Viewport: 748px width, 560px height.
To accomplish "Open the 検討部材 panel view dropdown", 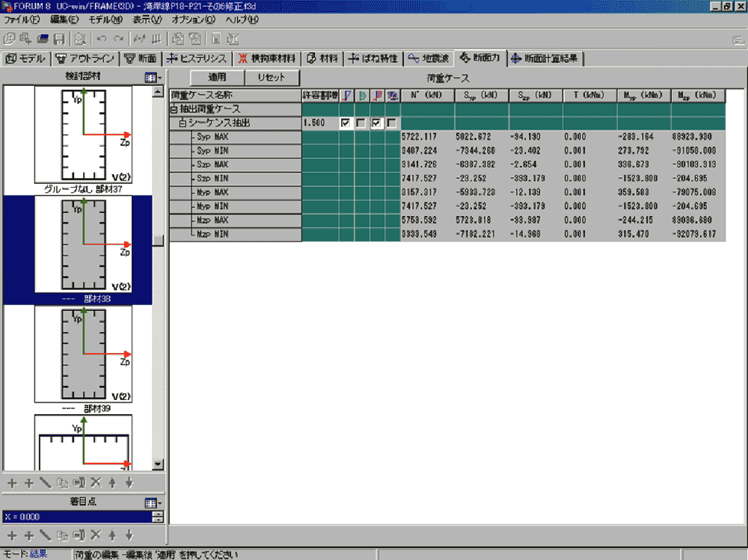I will coord(152,77).
